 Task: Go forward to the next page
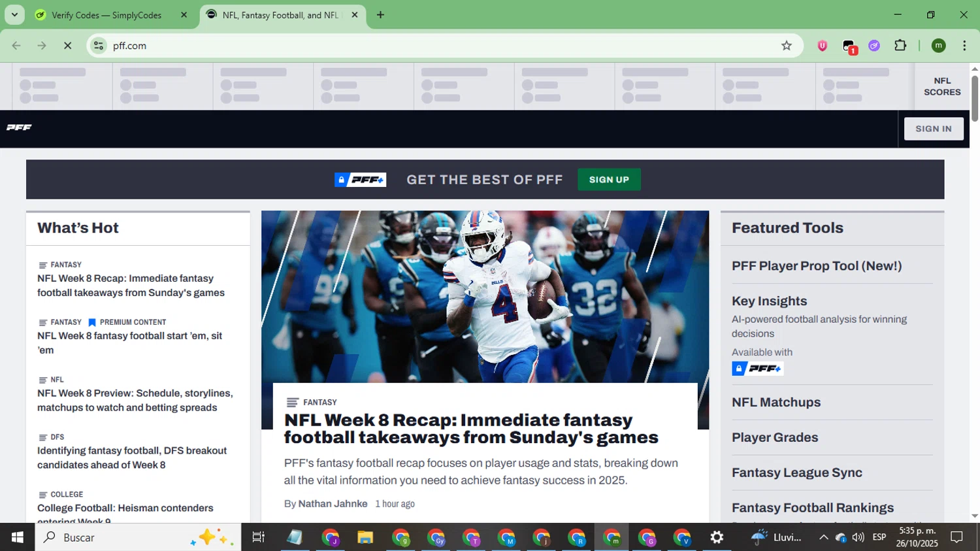pos(42,46)
